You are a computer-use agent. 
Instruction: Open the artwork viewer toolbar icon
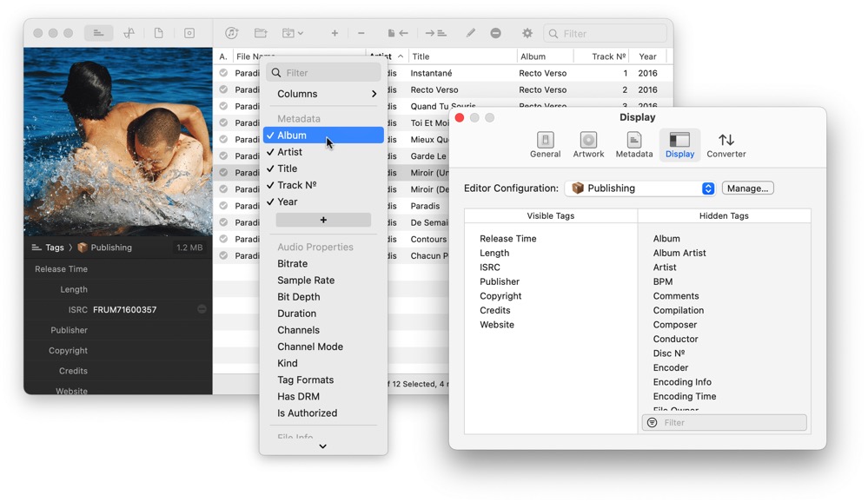190,33
